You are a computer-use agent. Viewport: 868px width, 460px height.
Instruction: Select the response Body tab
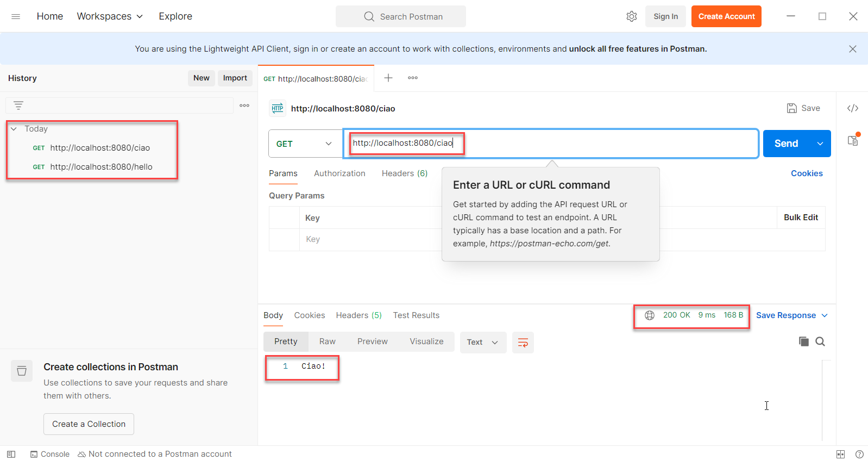[x=273, y=315]
